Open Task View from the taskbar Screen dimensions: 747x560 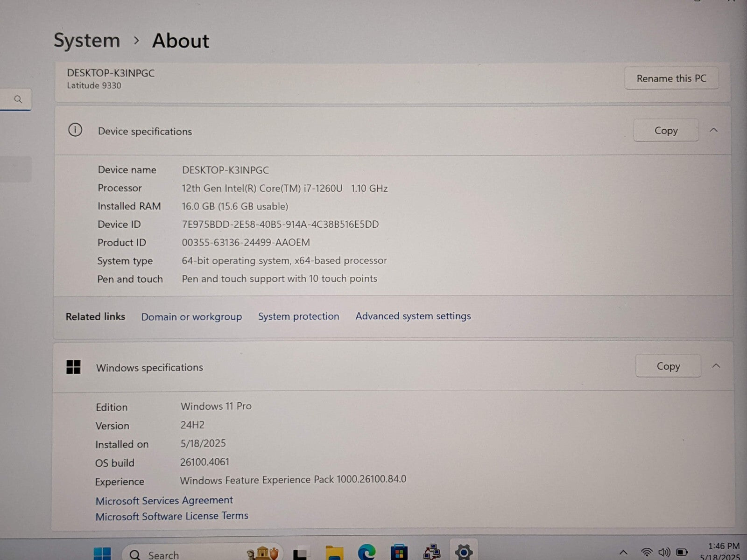click(301, 554)
